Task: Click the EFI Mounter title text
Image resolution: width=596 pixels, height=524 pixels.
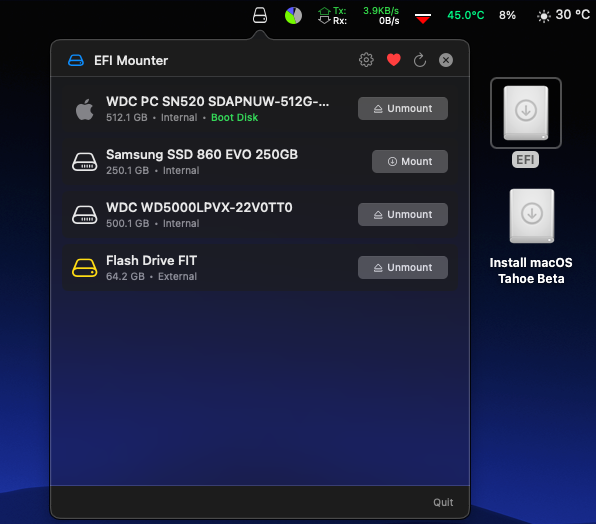Action: click(x=131, y=60)
